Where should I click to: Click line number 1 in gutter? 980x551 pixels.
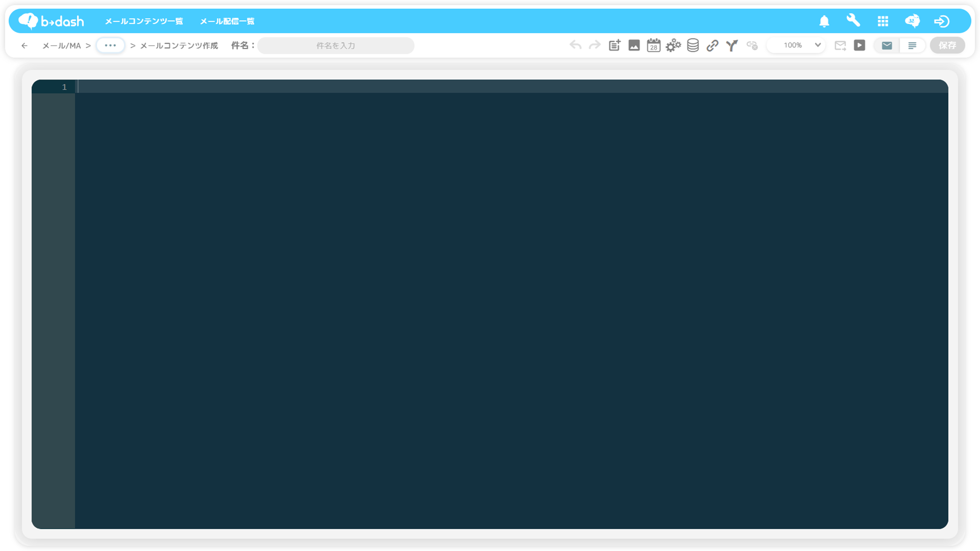64,87
